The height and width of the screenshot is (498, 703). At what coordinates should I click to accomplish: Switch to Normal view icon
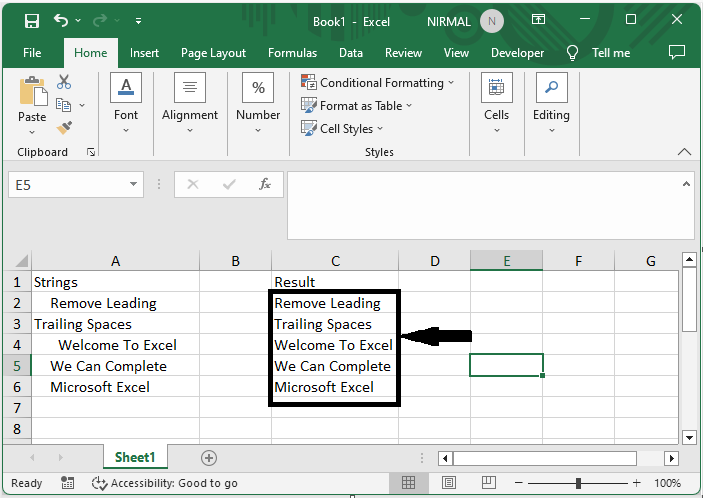(x=408, y=483)
